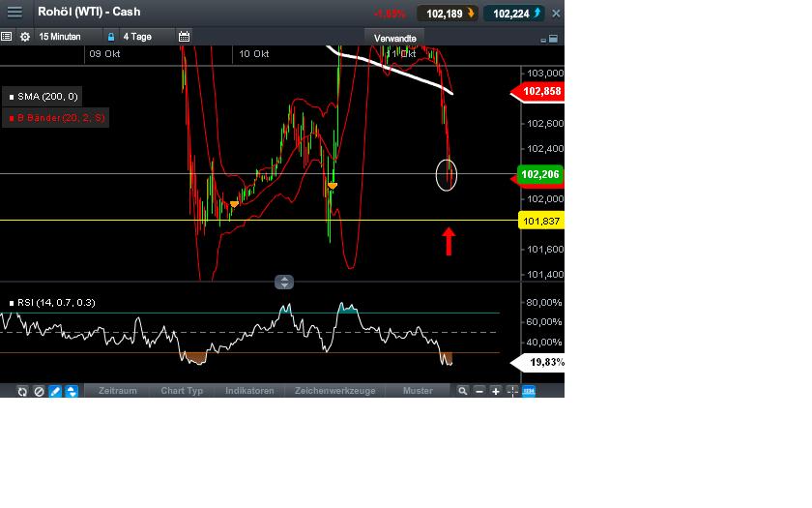Open chart settings gear icon
The width and height of the screenshot is (812, 508).
tap(25, 37)
